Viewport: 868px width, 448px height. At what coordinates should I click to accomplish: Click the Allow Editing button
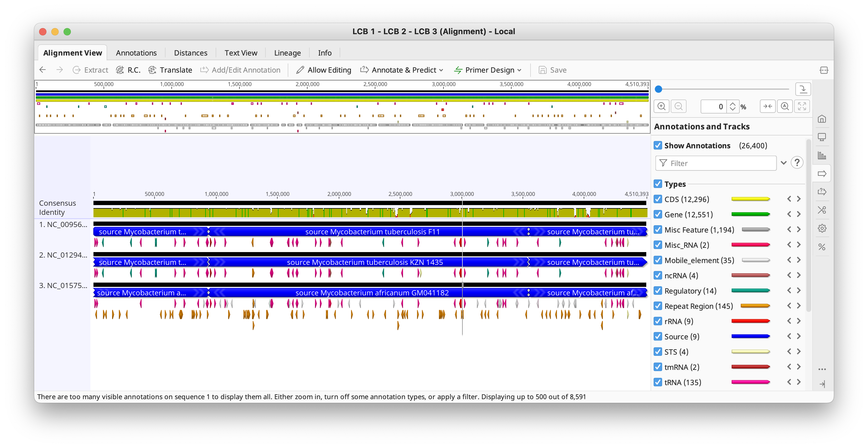(x=323, y=70)
